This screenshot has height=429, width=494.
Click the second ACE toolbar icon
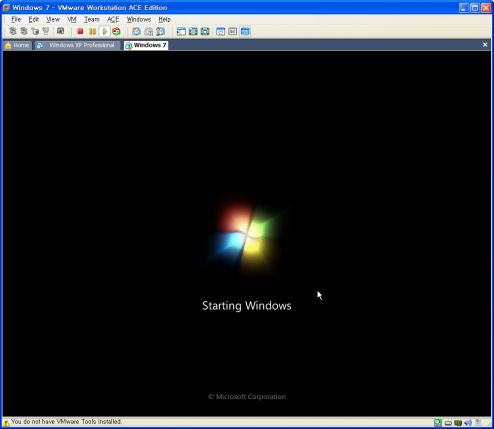24,31
